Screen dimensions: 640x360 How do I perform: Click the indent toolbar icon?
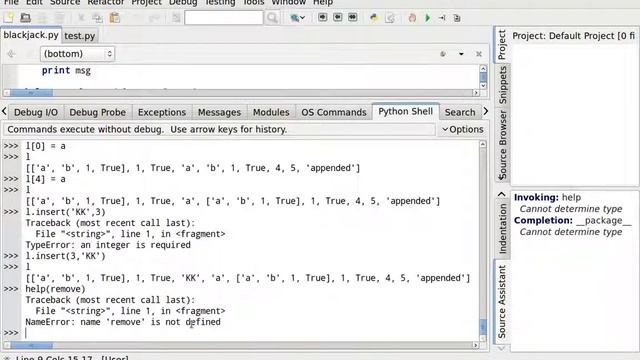(322, 17)
